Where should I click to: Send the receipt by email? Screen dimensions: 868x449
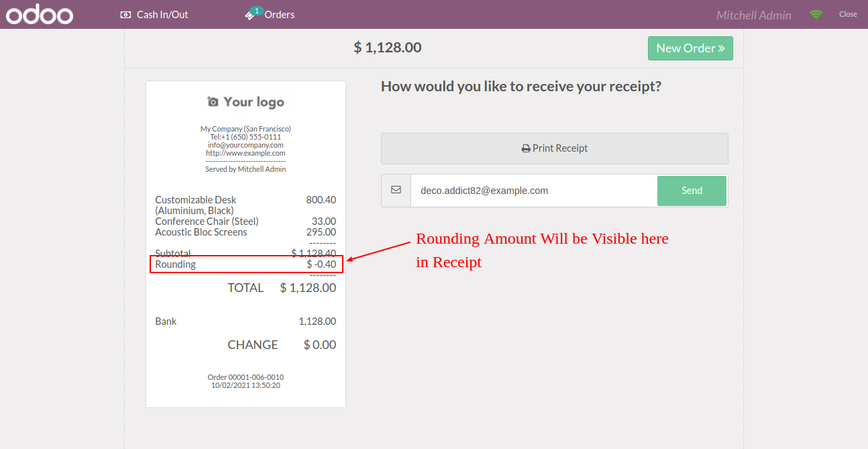click(692, 191)
